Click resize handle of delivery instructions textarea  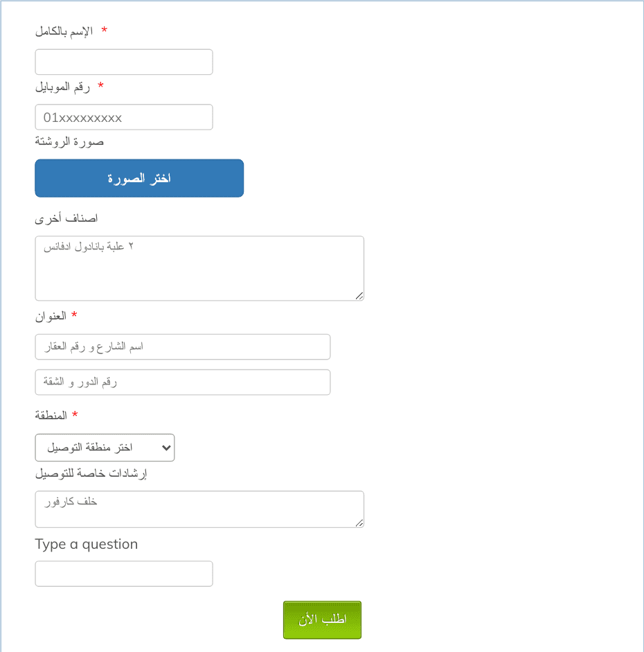pyautogui.click(x=360, y=523)
